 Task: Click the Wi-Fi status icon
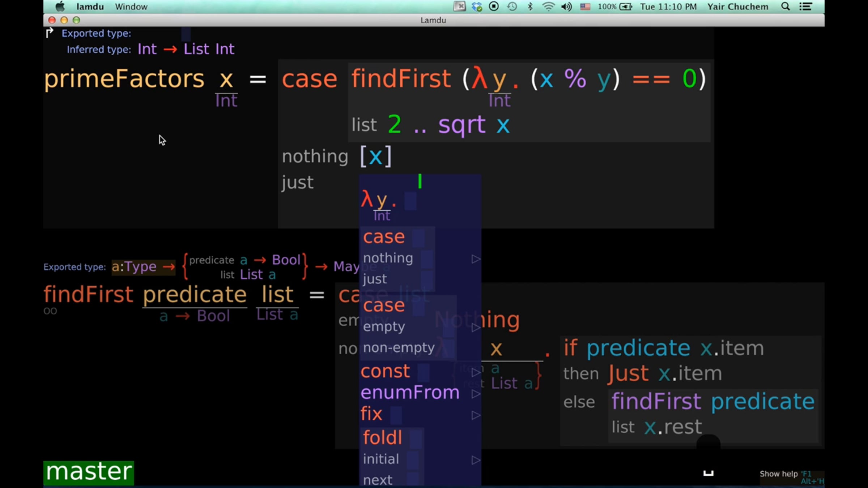[548, 7]
